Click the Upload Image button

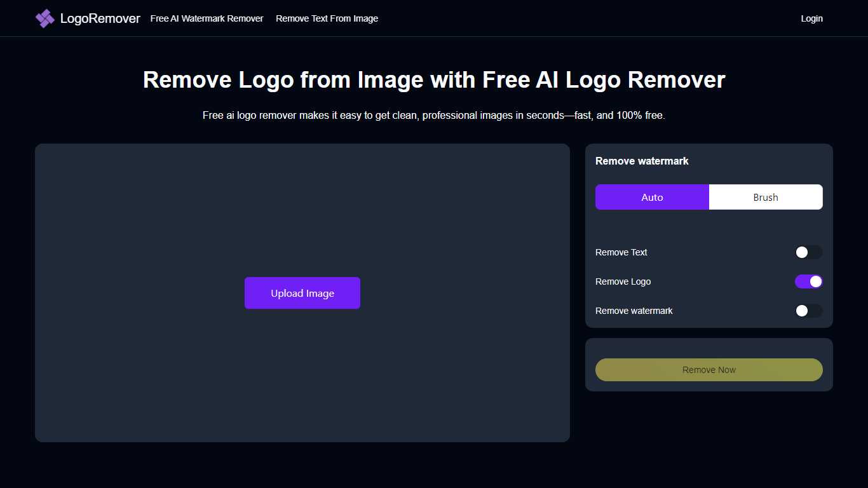(302, 293)
